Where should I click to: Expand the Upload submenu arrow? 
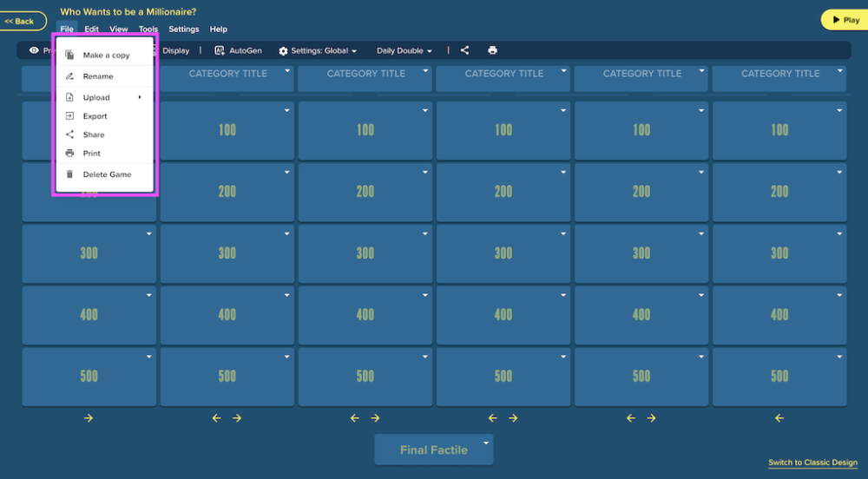[x=140, y=97]
